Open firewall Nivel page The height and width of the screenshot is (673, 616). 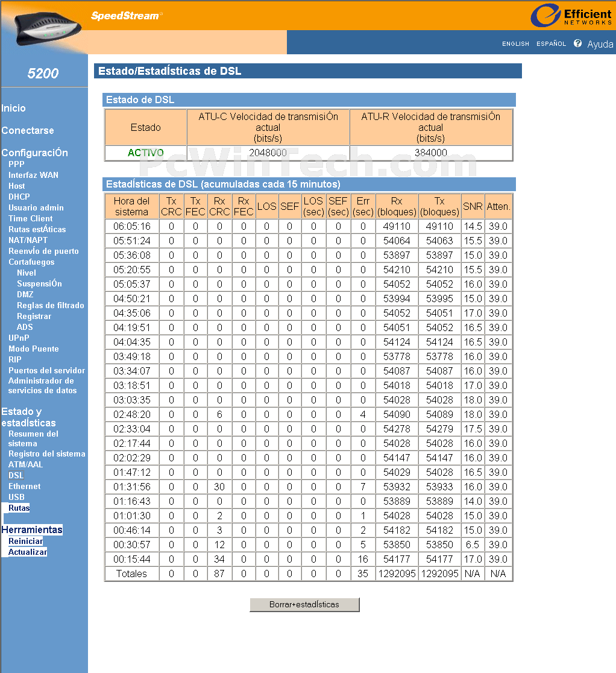(x=27, y=273)
